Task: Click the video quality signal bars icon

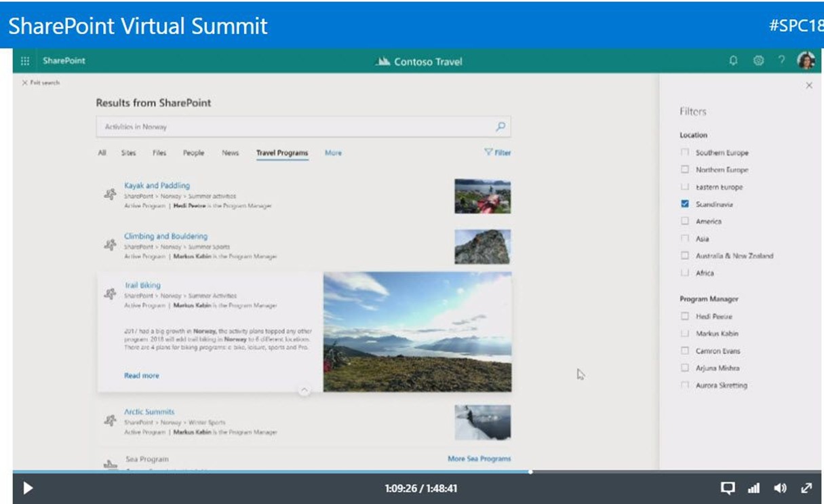Action: point(753,488)
